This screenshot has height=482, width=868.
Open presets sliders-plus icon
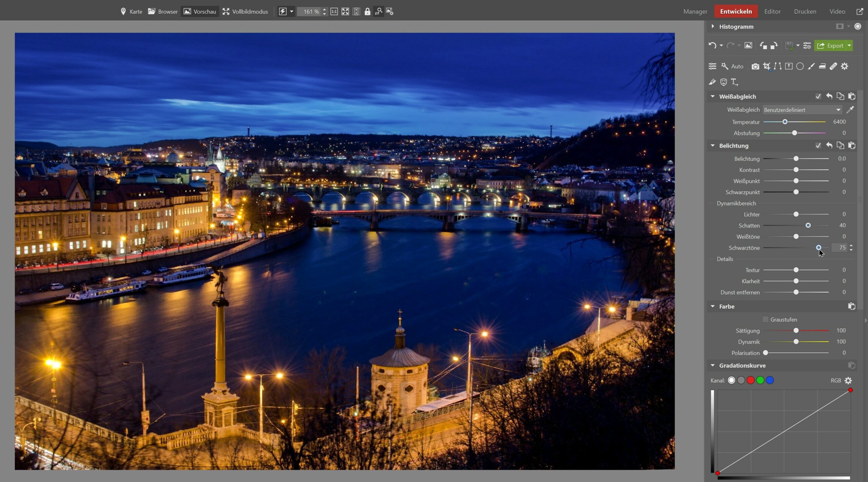tap(807, 45)
